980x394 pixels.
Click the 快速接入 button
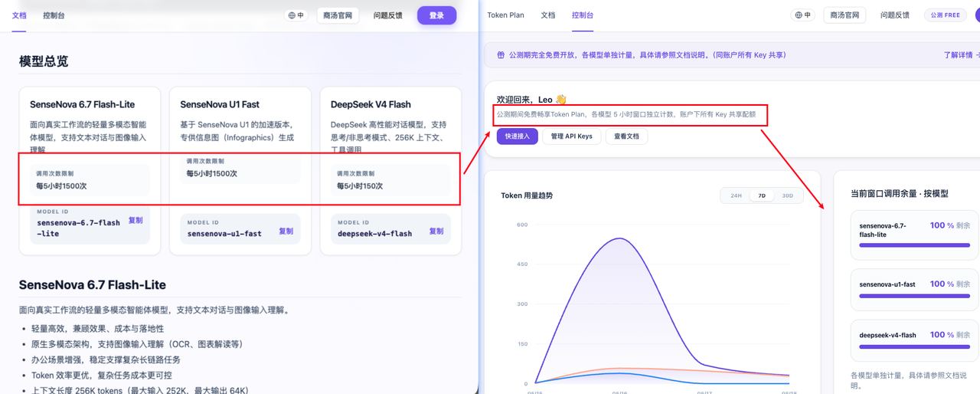(x=517, y=136)
